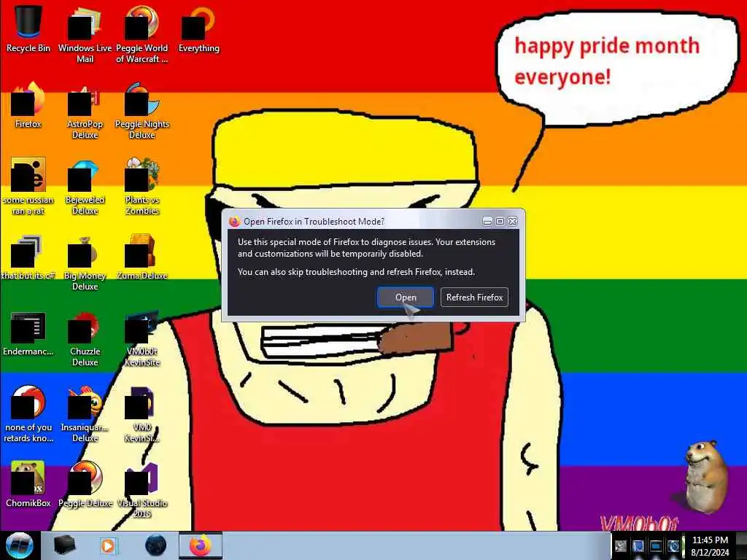This screenshot has height=560, width=747.
Task: Select the Firefox desktop shortcut
Action: point(28,106)
